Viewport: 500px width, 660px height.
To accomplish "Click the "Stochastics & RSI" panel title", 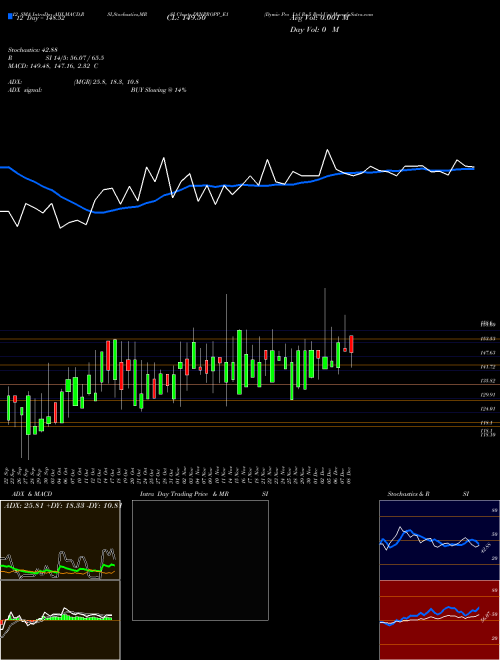I will [428, 494].
